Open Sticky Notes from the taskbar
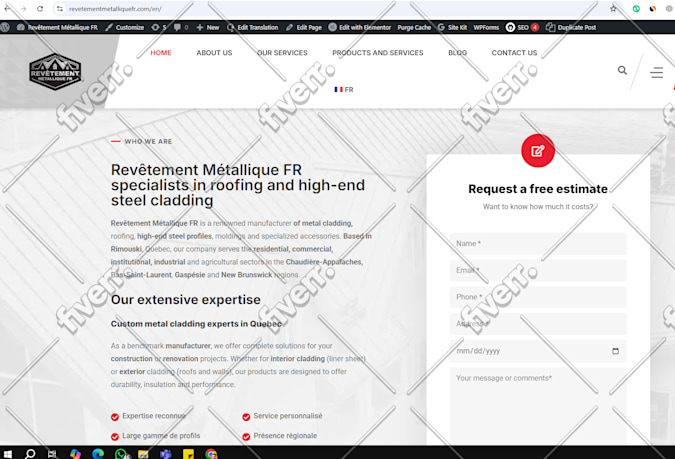 click(188, 454)
